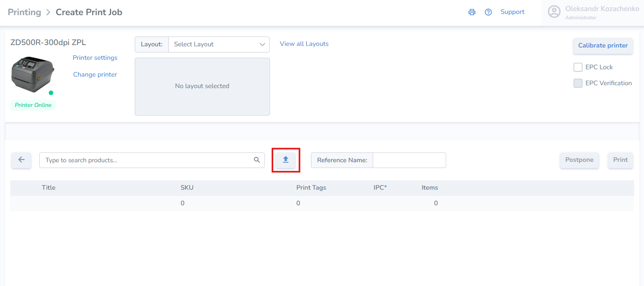
Task: Open View all Layouts link
Action: tap(304, 44)
